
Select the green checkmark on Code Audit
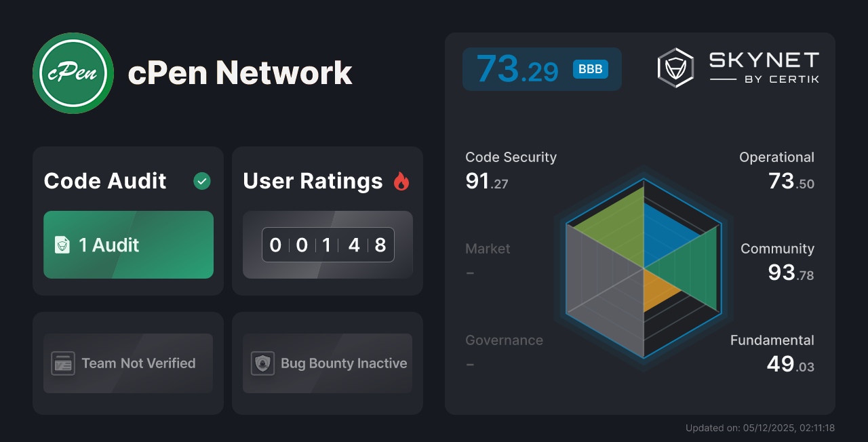pyautogui.click(x=201, y=181)
